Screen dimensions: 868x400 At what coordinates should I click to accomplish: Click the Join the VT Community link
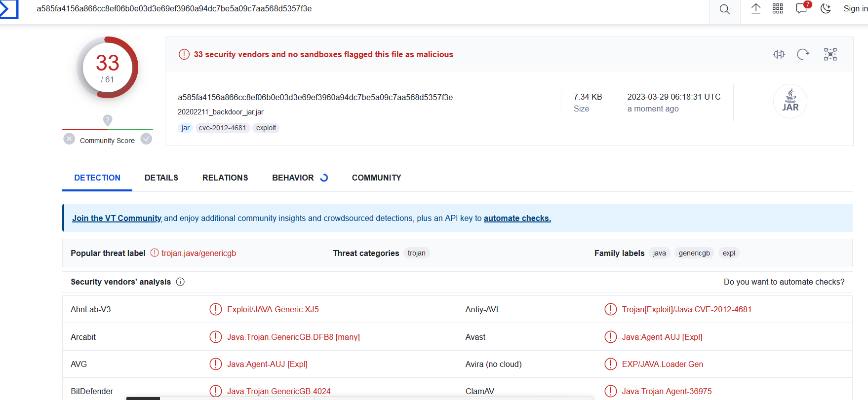click(x=117, y=218)
